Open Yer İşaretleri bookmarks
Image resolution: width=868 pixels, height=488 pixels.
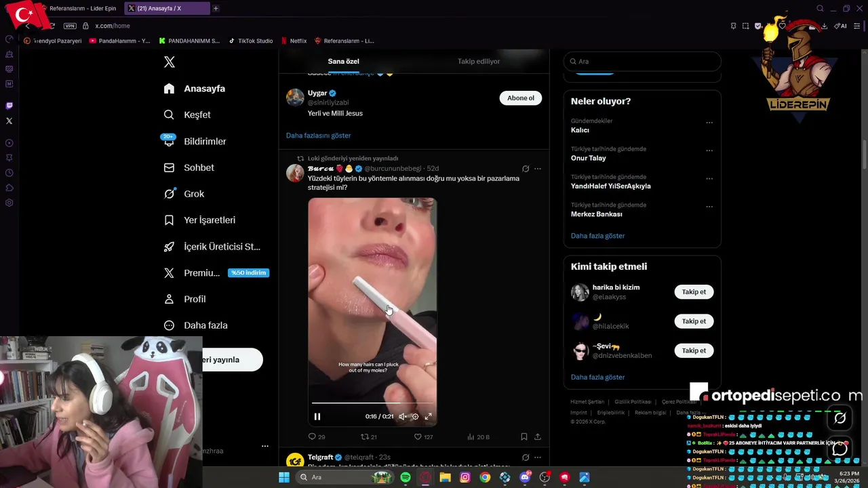click(199, 220)
